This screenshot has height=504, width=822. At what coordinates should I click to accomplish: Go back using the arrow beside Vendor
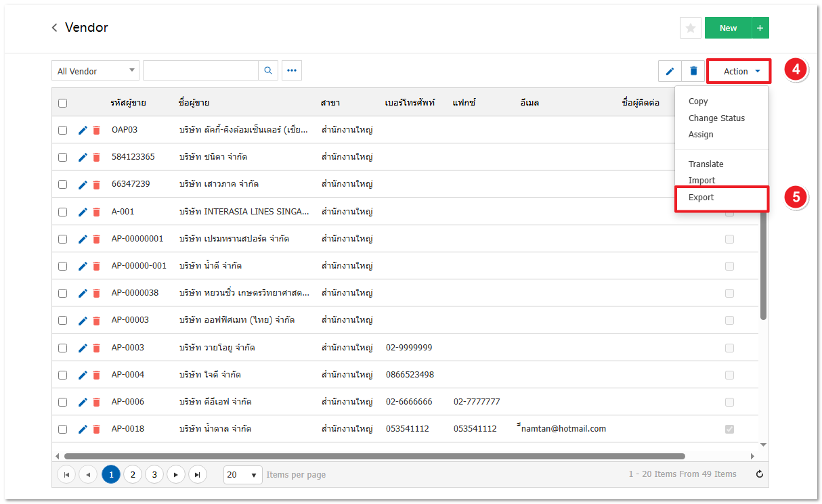(55, 28)
